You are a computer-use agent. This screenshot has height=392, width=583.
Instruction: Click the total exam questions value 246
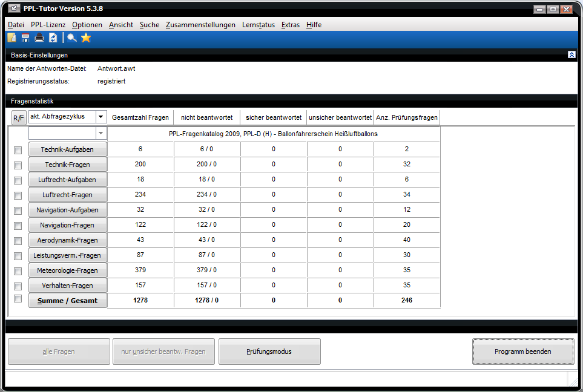pos(407,300)
